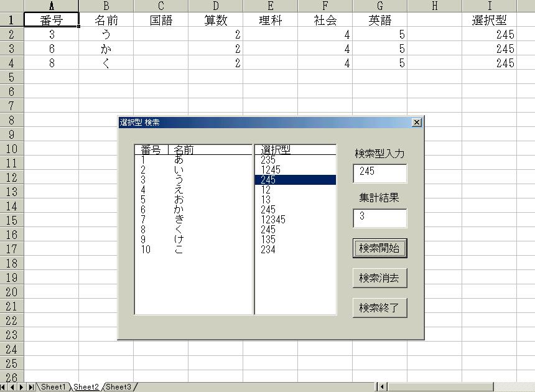Click the 検索型入力 text field
The image size is (535, 392).
pyautogui.click(x=379, y=173)
